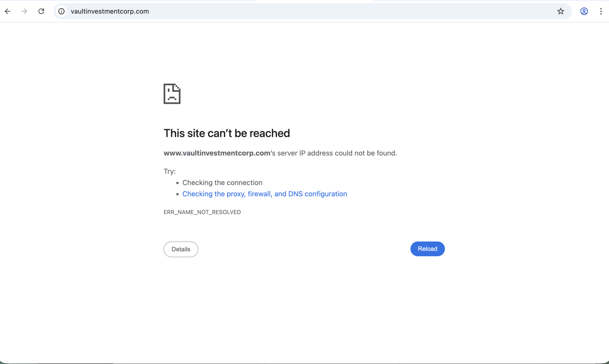Open the site information info icon

(61, 11)
